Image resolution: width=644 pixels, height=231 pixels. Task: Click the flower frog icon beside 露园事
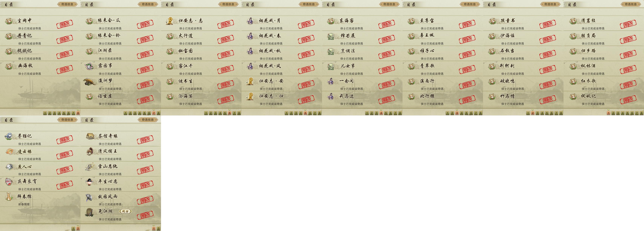(90, 66)
